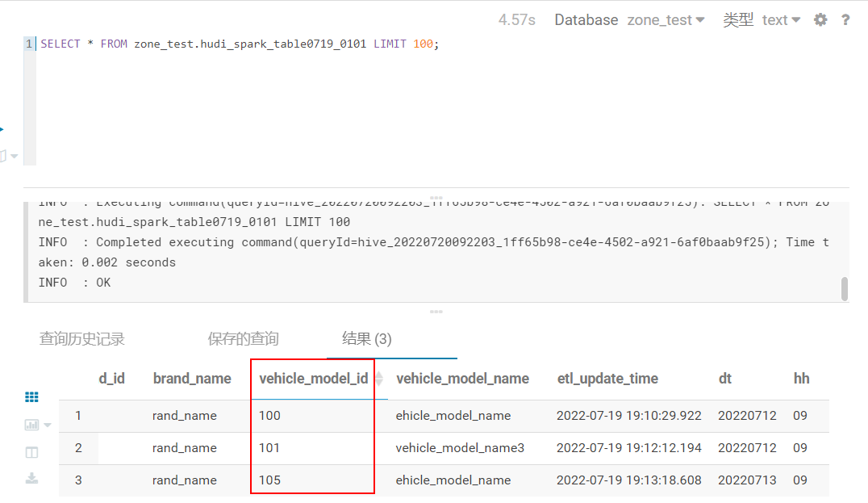Click timestamp 2022-07-19 19:12:12.194
The height and width of the screenshot is (503, 868).
[629, 447]
